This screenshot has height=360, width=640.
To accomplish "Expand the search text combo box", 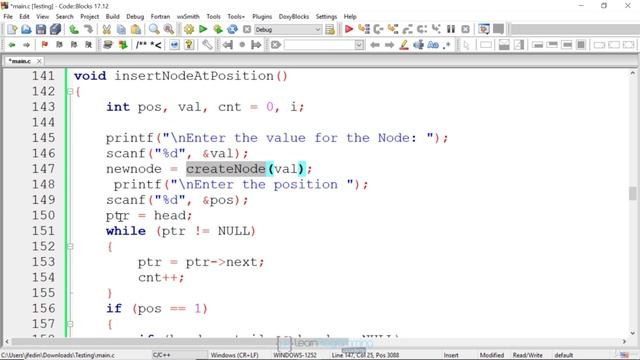I will pyautogui.click(x=359, y=45).
